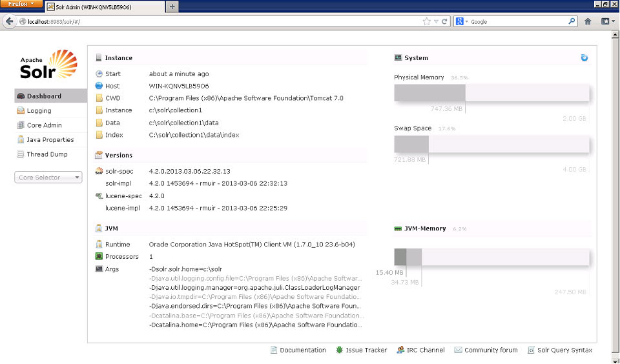Open the Community forum link
620x364 pixels.
pos(486,350)
